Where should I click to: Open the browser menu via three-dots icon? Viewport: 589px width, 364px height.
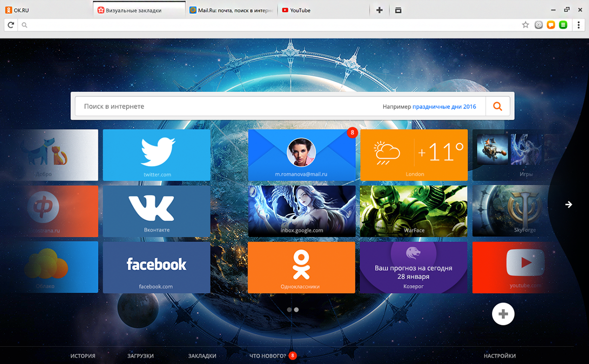pyautogui.click(x=579, y=25)
